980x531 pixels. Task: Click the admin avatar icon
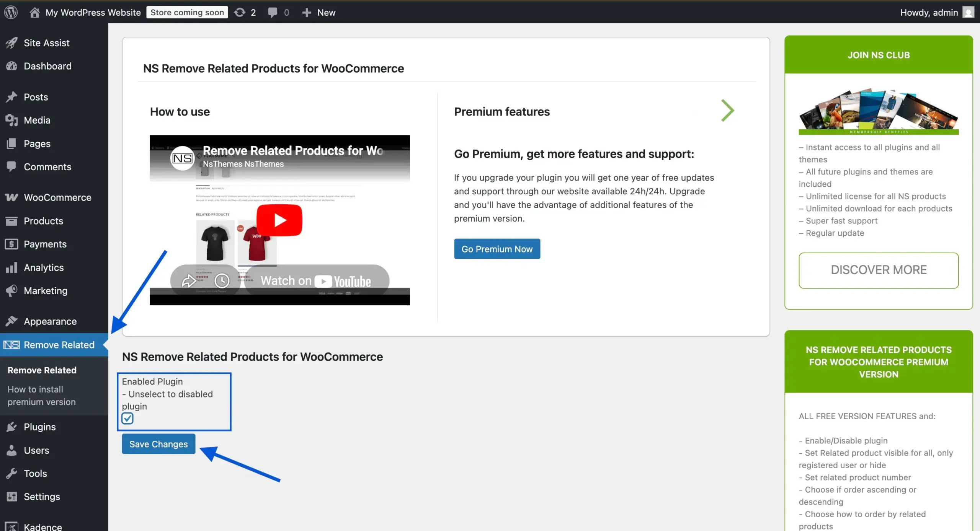(x=968, y=12)
